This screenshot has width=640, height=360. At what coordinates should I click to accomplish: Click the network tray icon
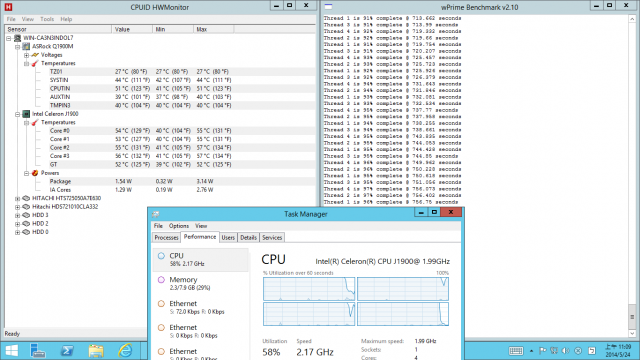[554, 351]
